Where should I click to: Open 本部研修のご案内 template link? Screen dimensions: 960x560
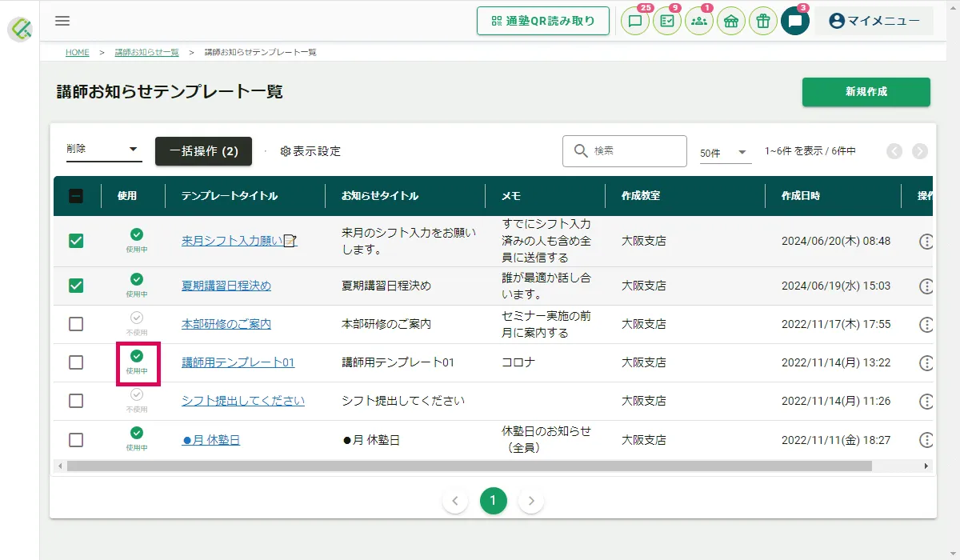(x=226, y=324)
